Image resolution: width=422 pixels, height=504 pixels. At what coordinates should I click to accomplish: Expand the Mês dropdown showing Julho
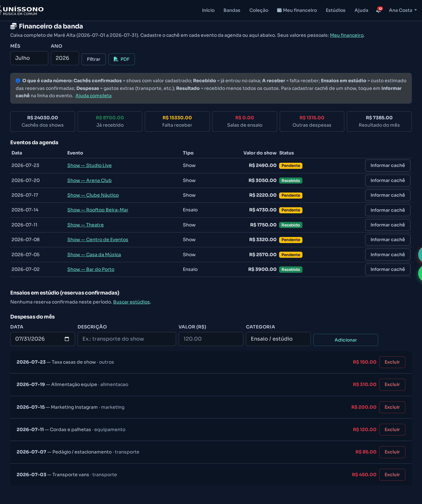[29, 58]
